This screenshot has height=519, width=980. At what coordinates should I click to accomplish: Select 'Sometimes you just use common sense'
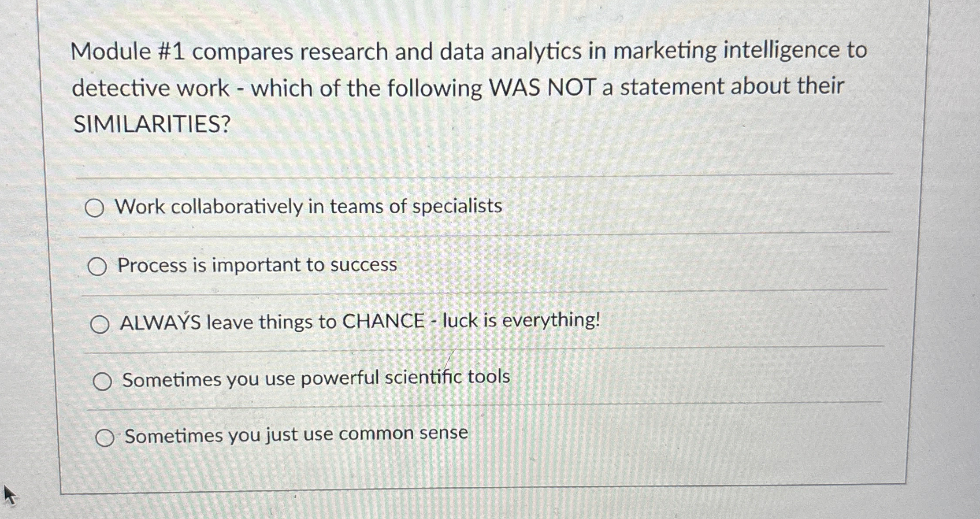[295, 435]
